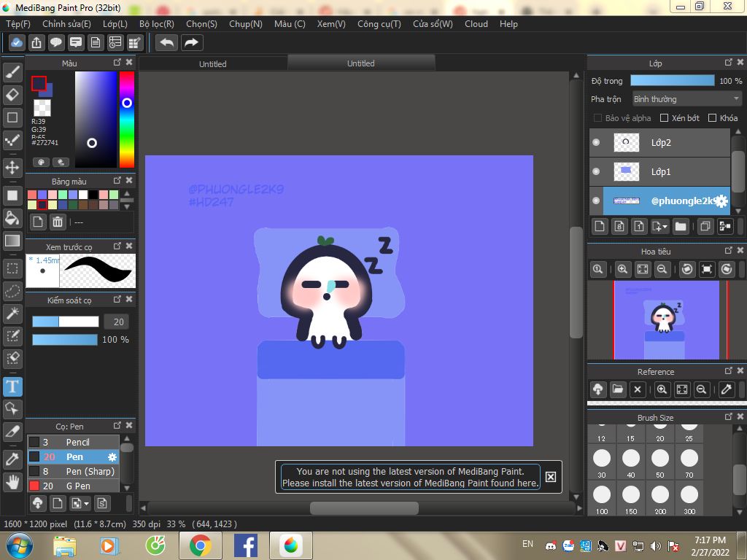Click the Windows Start button

pos(18,545)
